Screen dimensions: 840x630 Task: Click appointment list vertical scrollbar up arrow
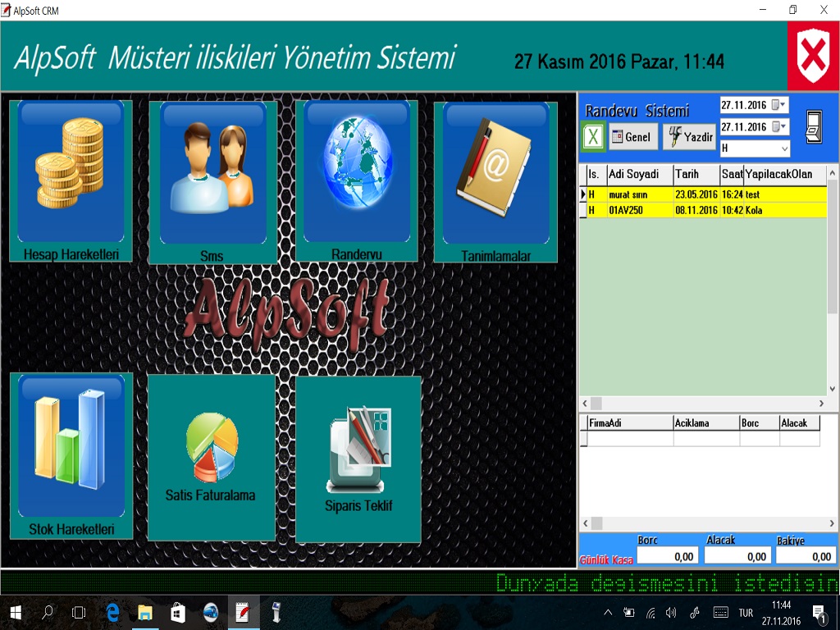[832, 172]
